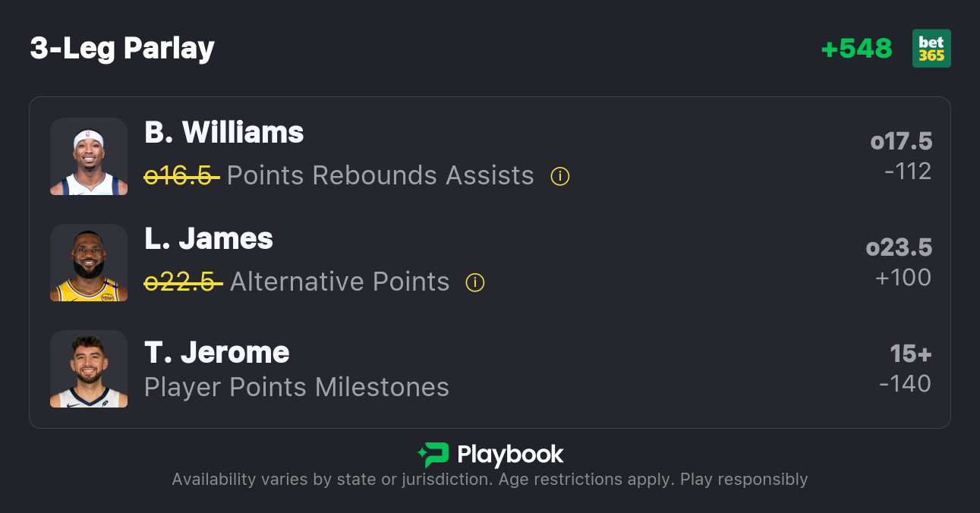Click the Playbook brand name text
980x513 pixels.
pyautogui.click(x=510, y=455)
